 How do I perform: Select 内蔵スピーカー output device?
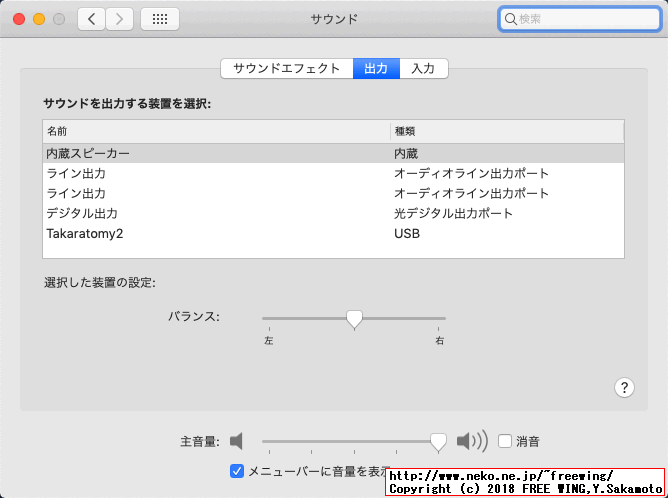[x=334, y=153]
